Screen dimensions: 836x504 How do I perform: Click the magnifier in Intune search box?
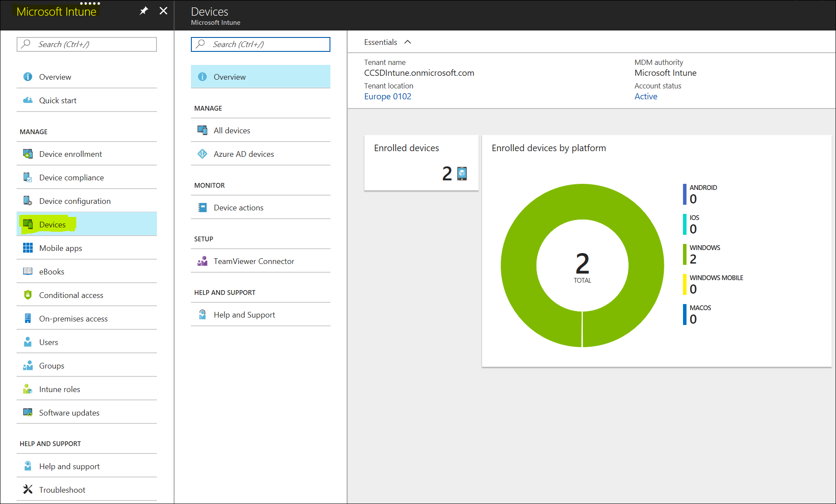tap(26, 44)
